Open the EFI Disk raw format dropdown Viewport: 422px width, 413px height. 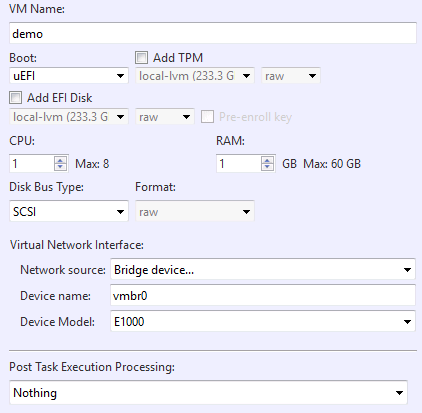point(165,117)
